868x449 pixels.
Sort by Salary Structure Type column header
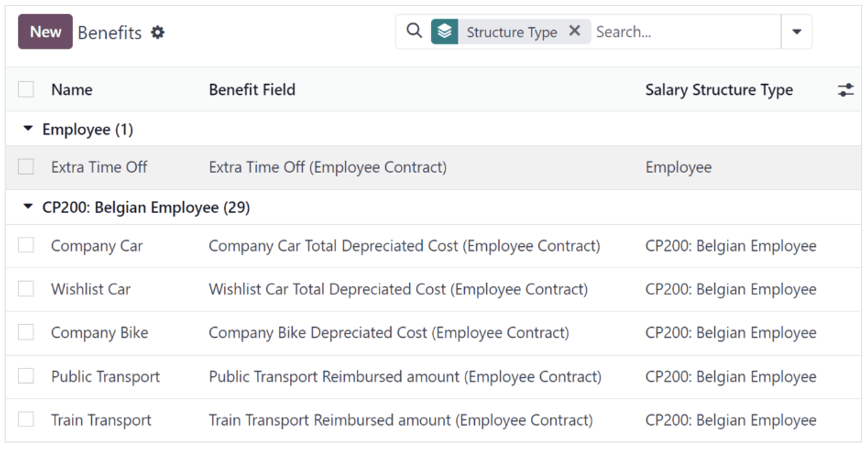point(719,90)
